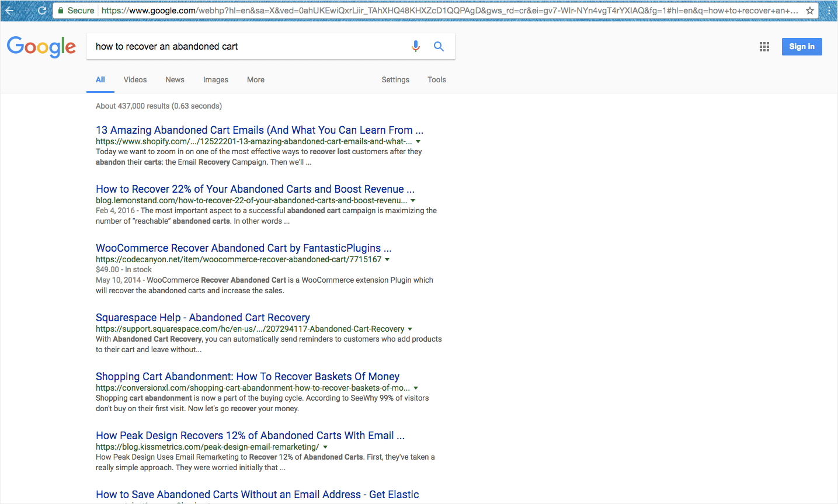Click the search query input field
Screen dimensions: 838x504
245,46
